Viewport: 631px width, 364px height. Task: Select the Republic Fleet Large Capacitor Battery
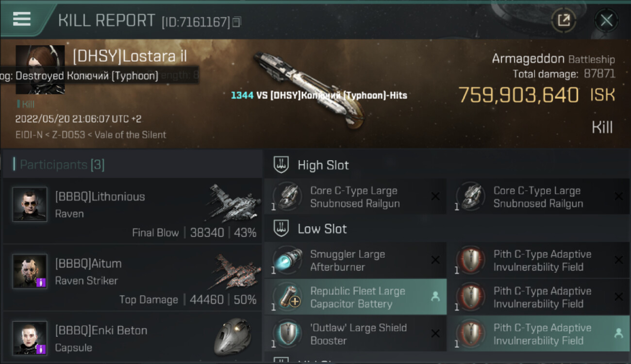355,297
